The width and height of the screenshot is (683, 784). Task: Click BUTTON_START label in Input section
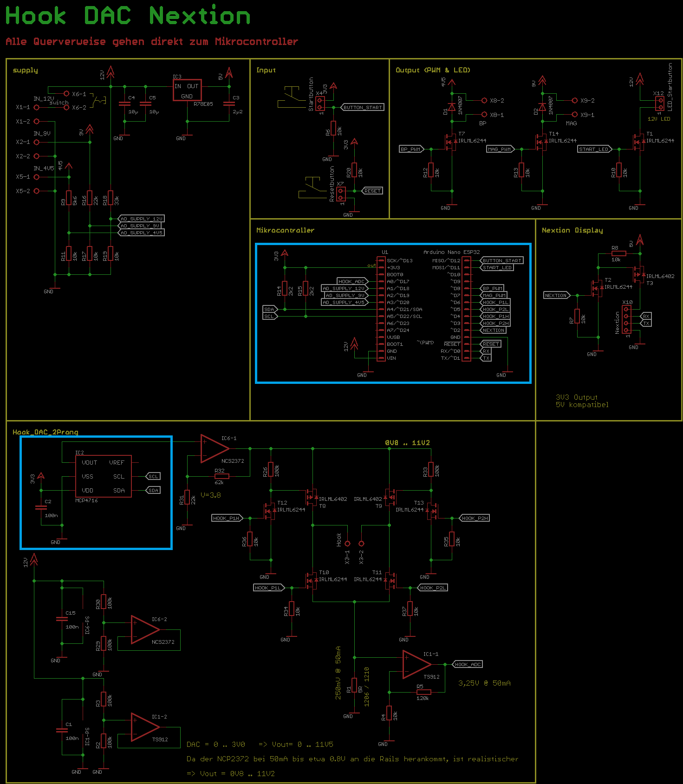pos(363,107)
